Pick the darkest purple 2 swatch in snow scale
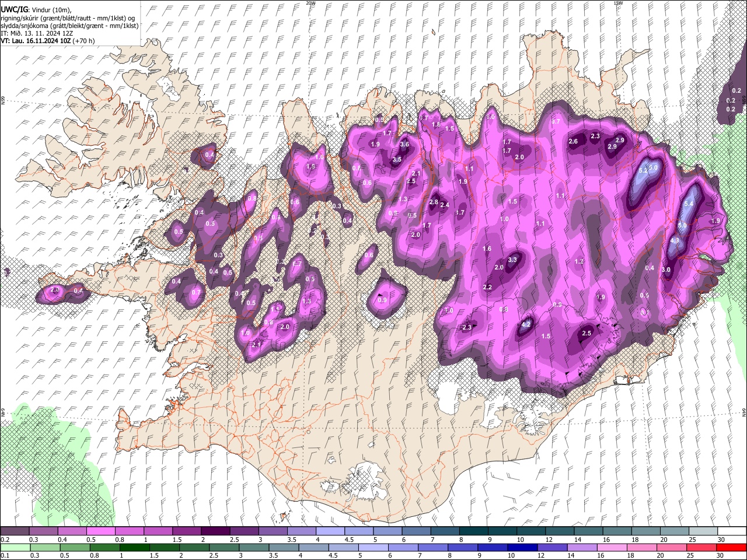 pyautogui.click(x=215, y=531)
